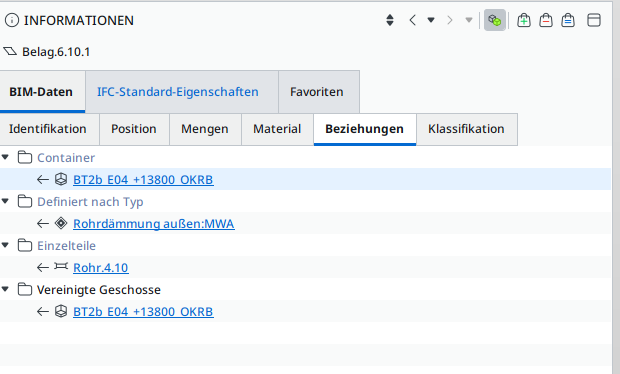Click the left arrow in Rohrdämmung row

click(43, 224)
